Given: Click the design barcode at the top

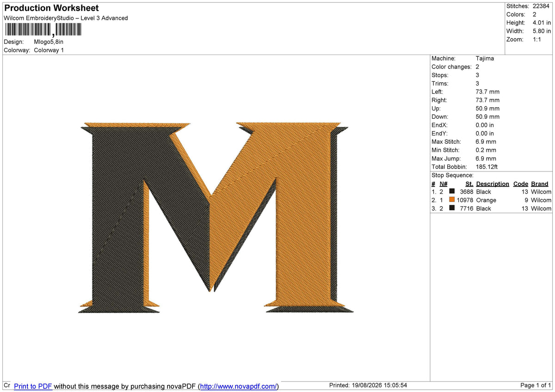Looking at the screenshot, I should point(43,30).
